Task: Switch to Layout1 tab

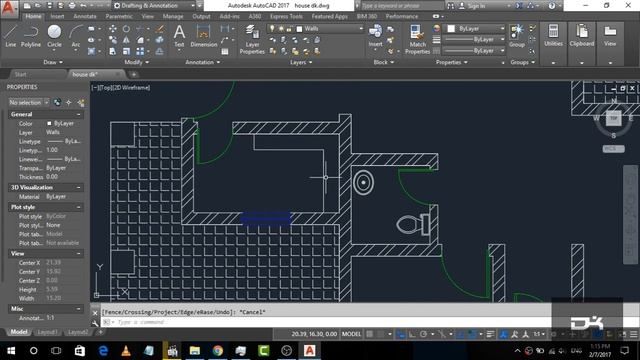Action: pos(47,332)
